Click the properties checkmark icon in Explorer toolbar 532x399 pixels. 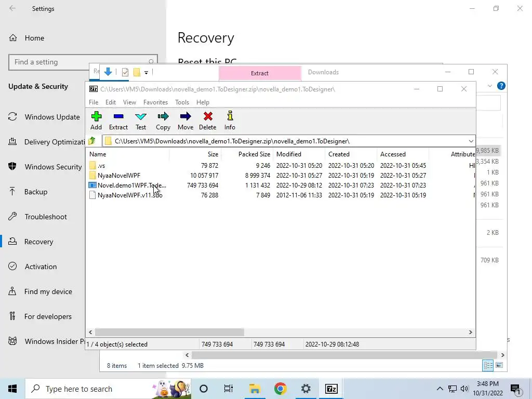[x=125, y=72]
